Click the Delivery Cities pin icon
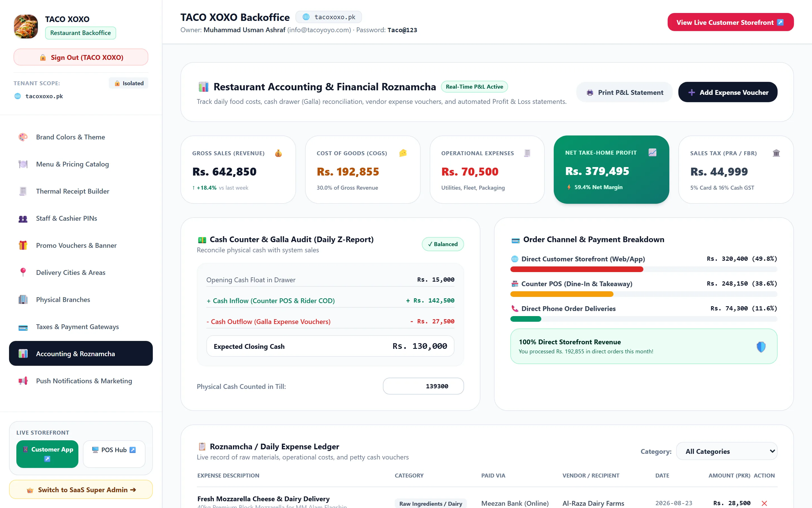The height and width of the screenshot is (508, 812). [x=23, y=272]
